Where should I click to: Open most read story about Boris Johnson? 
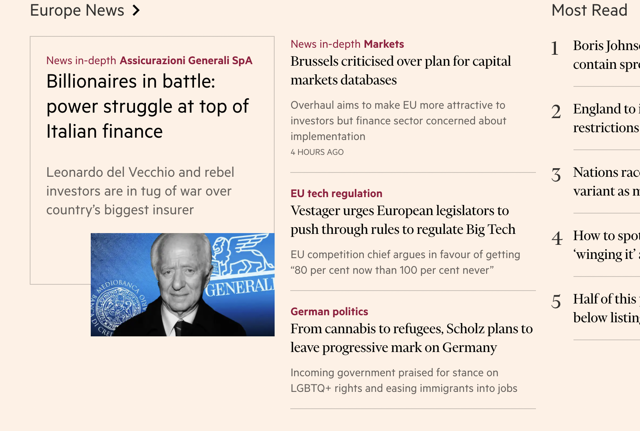click(x=606, y=55)
